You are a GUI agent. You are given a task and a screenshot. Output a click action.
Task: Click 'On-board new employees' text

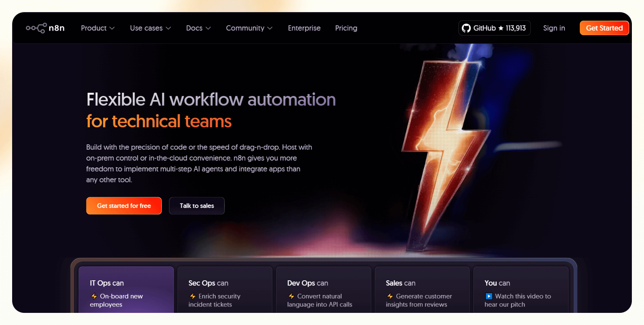(x=116, y=300)
